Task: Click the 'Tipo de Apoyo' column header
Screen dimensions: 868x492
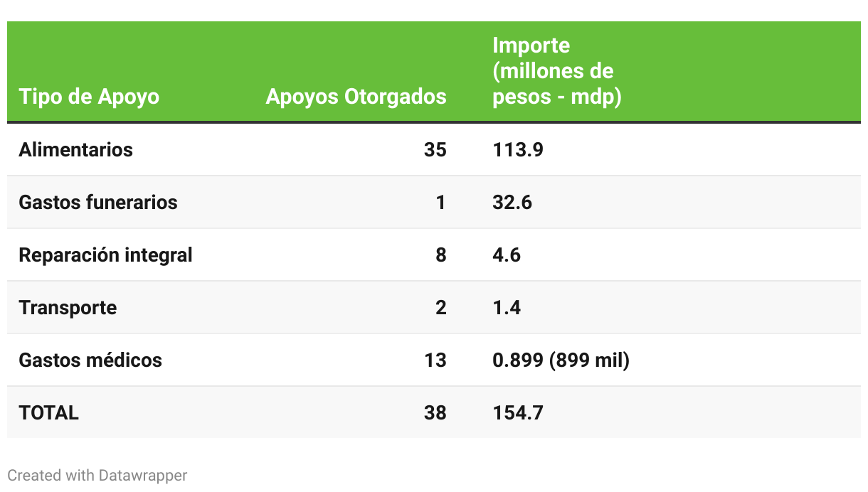Action: coord(89,97)
